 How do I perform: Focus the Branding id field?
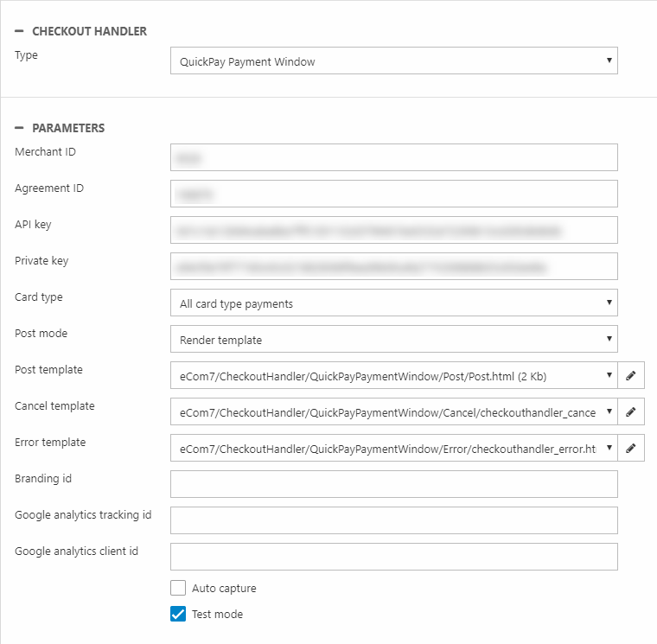tap(393, 484)
